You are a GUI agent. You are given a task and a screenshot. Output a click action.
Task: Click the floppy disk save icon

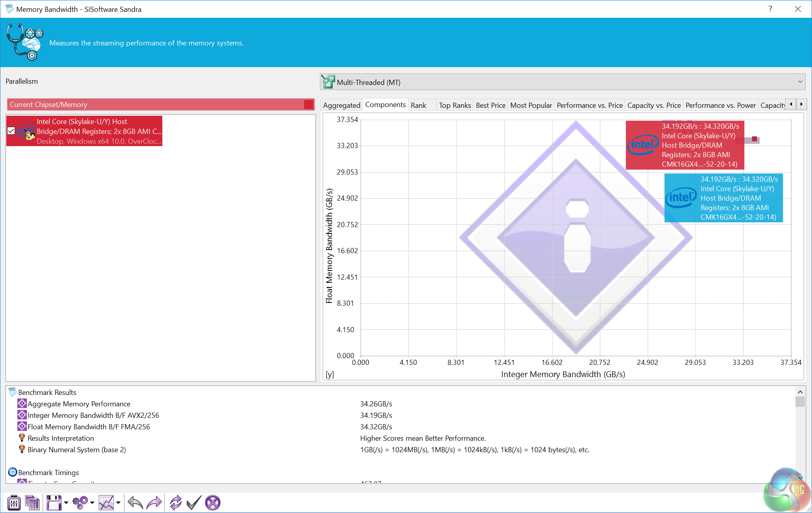pos(54,503)
